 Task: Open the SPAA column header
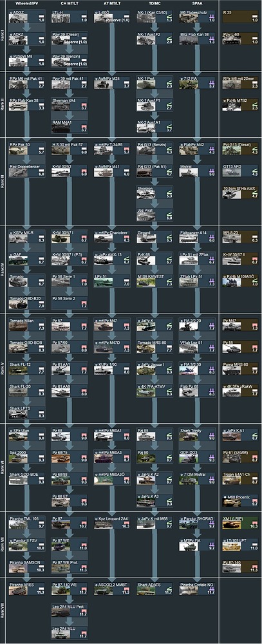197,3
